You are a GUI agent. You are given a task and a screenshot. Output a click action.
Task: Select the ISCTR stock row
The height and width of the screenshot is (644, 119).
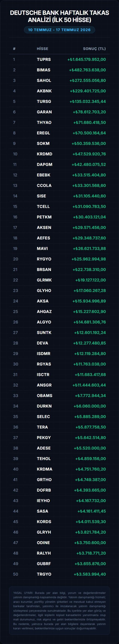[59, 375]
